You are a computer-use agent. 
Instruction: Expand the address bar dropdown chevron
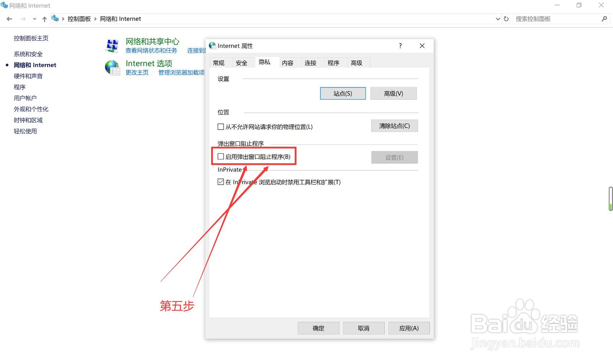[498, 18]
